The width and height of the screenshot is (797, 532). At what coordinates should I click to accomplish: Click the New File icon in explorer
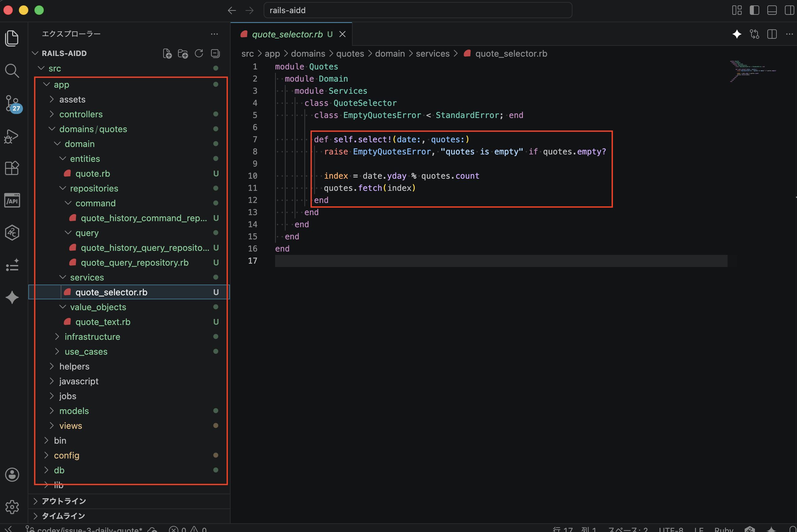(x=167, y=54)
